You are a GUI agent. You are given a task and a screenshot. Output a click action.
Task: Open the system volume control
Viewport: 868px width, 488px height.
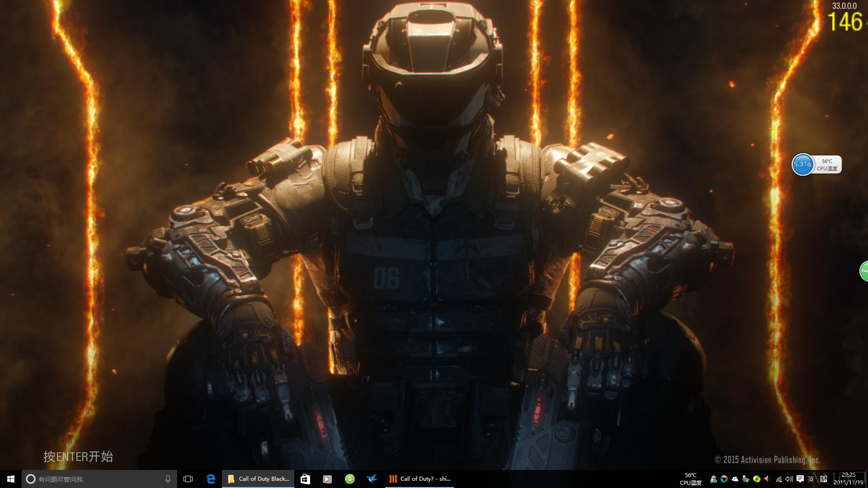pyautogui.click(x=789, y=479)
